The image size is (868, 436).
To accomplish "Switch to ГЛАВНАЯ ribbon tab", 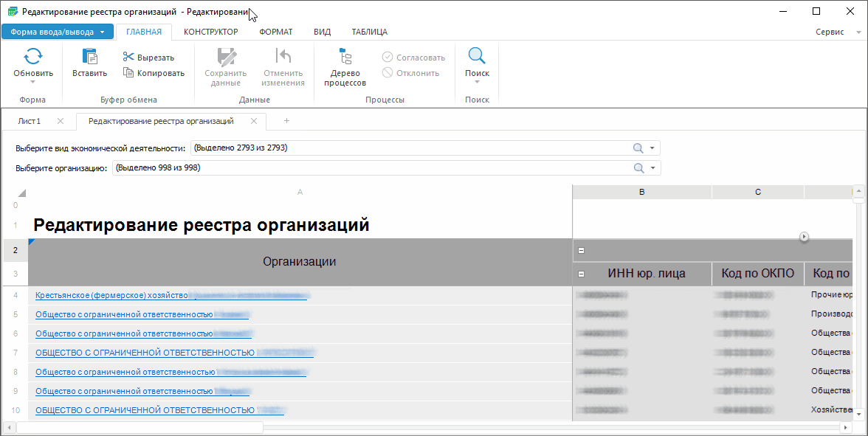I will 144,32.
